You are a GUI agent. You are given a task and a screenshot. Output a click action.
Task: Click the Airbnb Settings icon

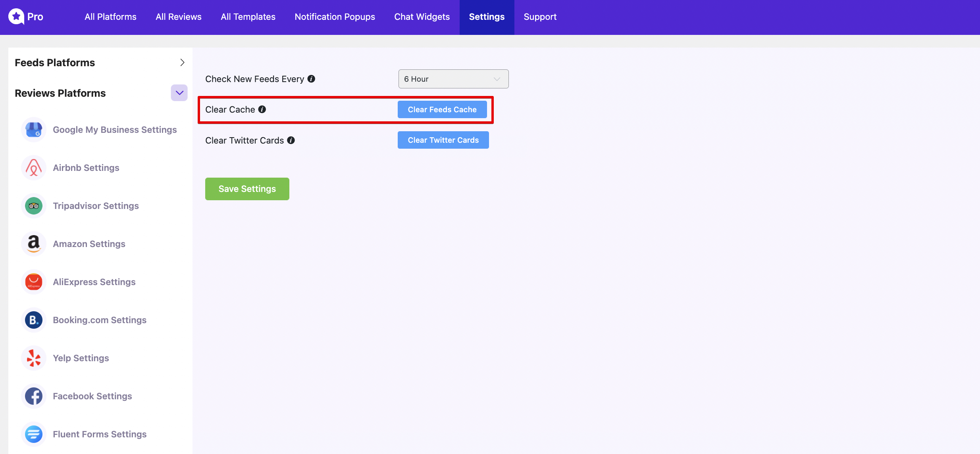pos(33,167)
